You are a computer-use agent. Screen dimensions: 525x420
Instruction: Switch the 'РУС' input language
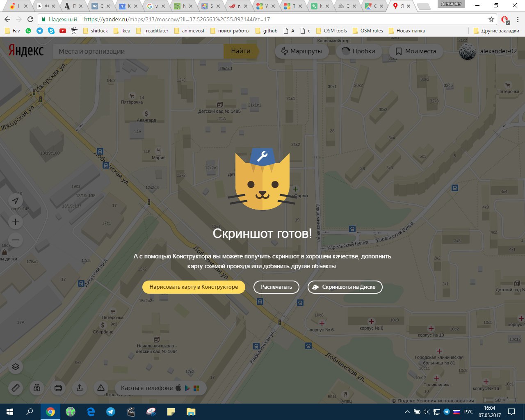click(468, 412)
